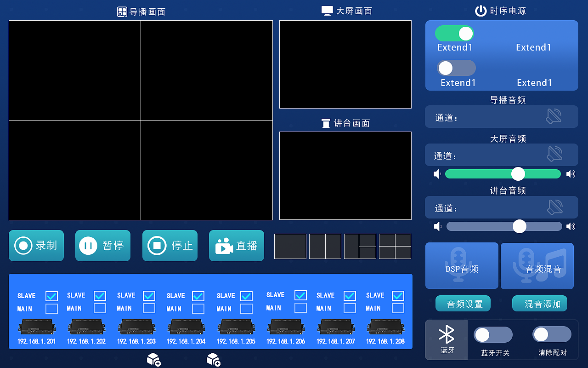Uncheck SLAVE for device 192.168.1.201
588x368 pixels.
pyautogui.click(x=51, y=296)
